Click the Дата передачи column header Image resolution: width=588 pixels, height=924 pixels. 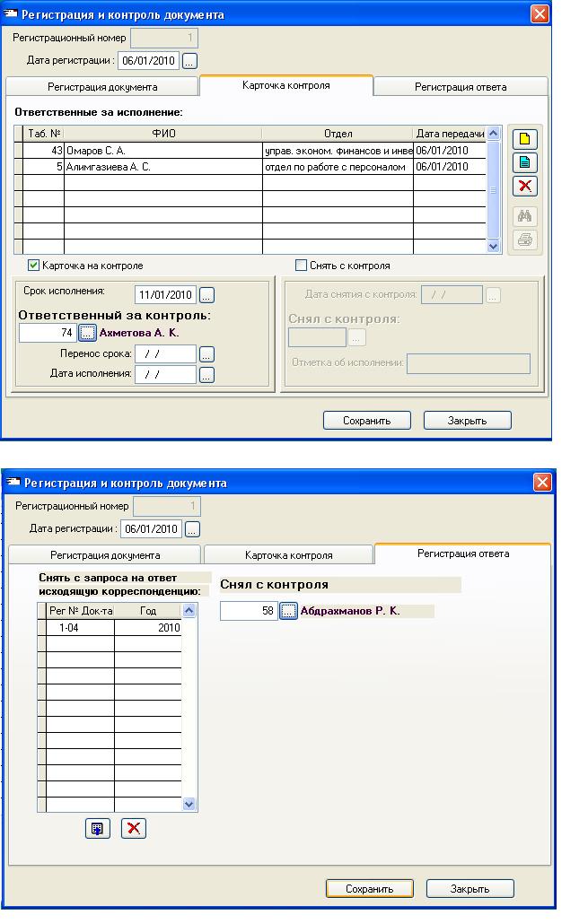[x=450, y=134]
